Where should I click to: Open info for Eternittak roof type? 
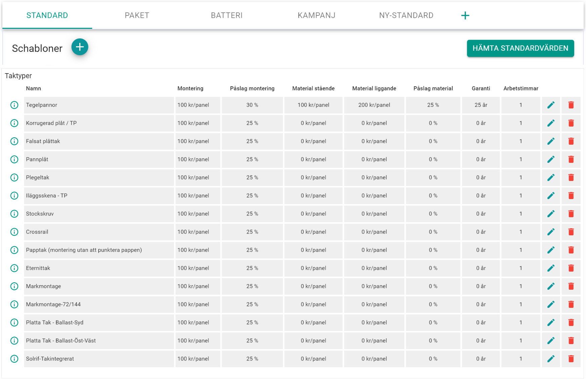coord(14,268)
